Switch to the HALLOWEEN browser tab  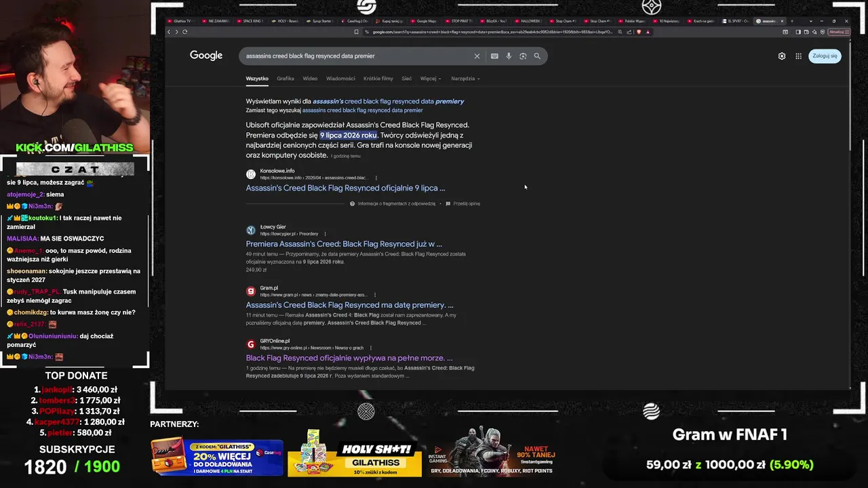[x=527, y=21]
